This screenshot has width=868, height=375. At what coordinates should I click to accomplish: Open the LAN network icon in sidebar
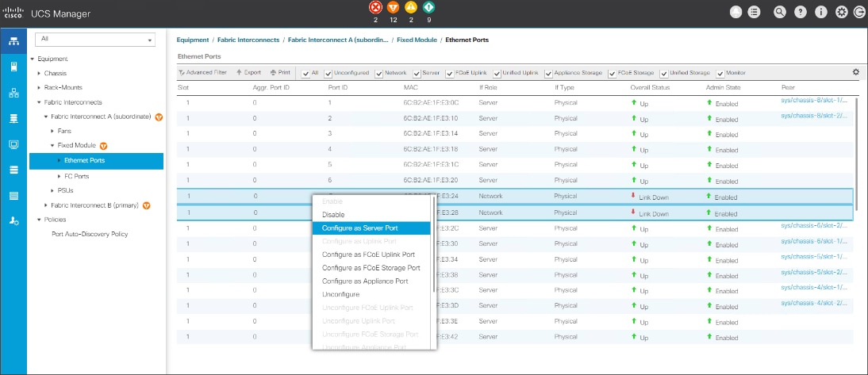coord(13,93)
